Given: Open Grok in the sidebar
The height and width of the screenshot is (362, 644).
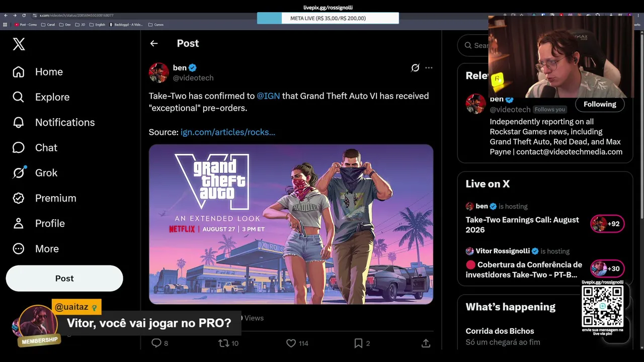Looking at the screenshot, I should coord(35,173).
